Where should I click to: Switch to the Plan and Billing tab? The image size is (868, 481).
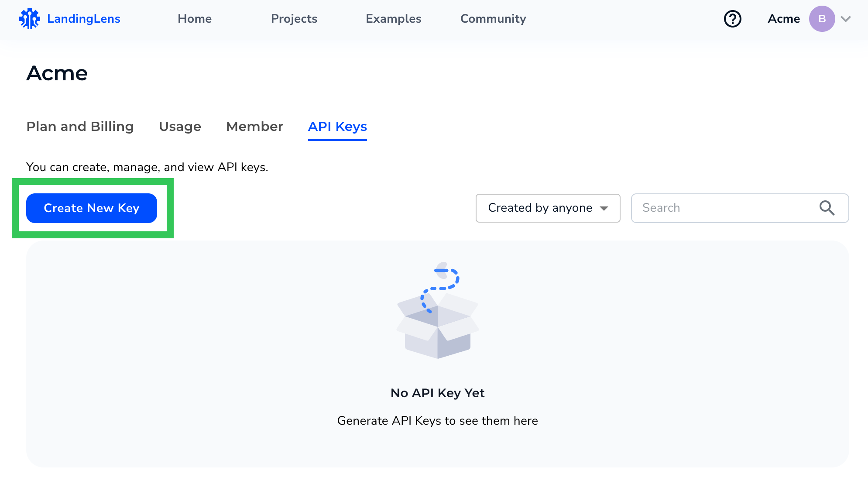point(80,127)
